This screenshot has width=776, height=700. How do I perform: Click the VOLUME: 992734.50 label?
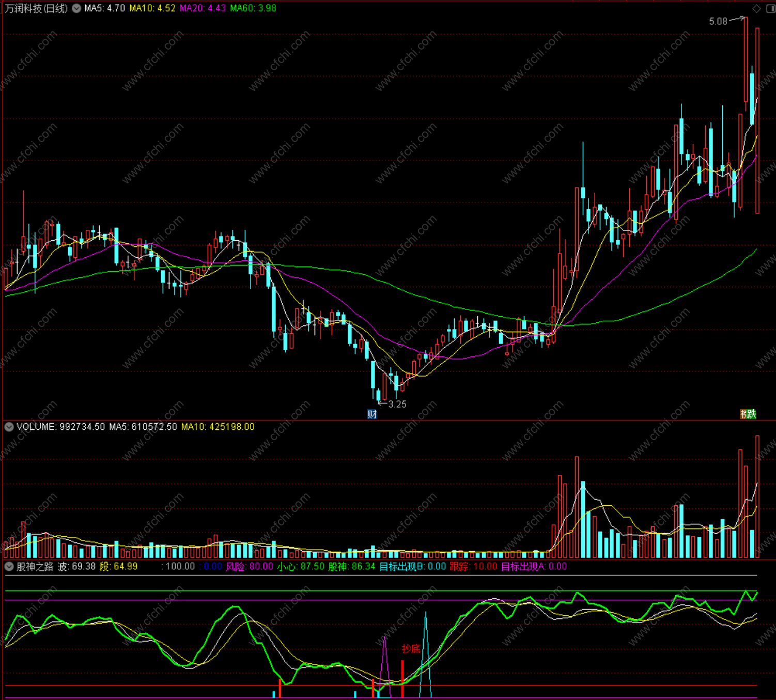(60, 427)
